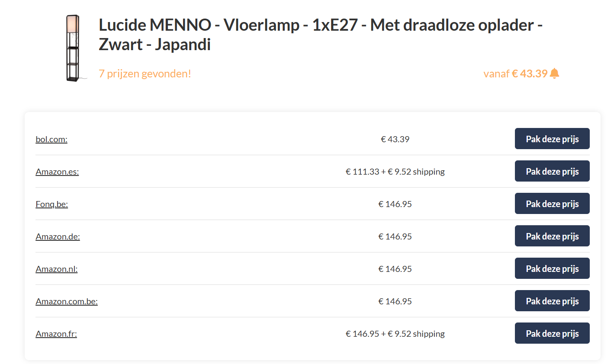Click the price alert bell icon
This screenshot has width=614, height=364.
[x=556, y=73]
